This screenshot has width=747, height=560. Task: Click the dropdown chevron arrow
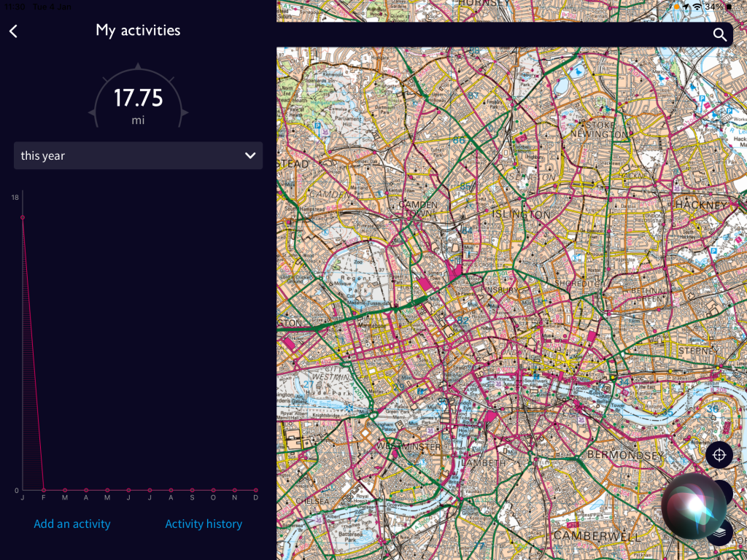pos(249,155)
